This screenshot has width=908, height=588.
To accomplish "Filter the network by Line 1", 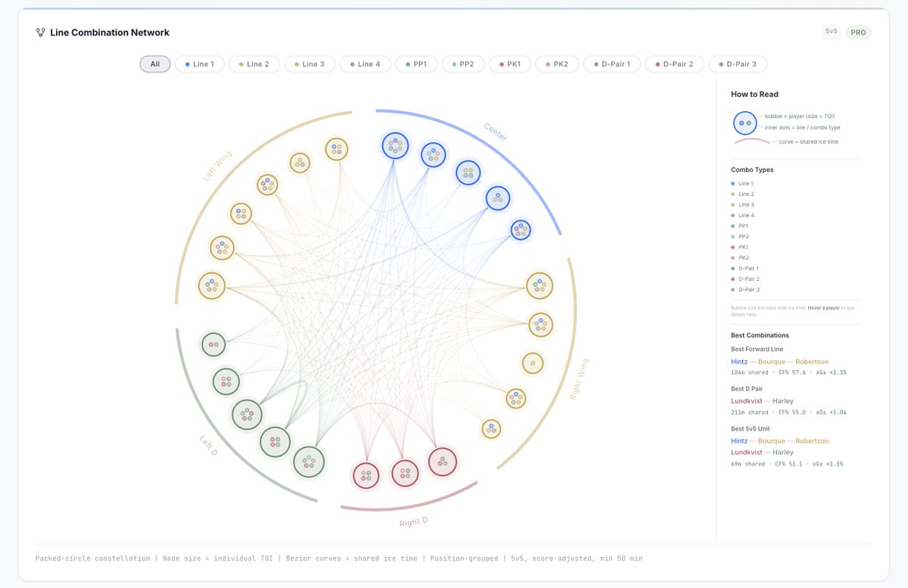I will coord(199,64).
